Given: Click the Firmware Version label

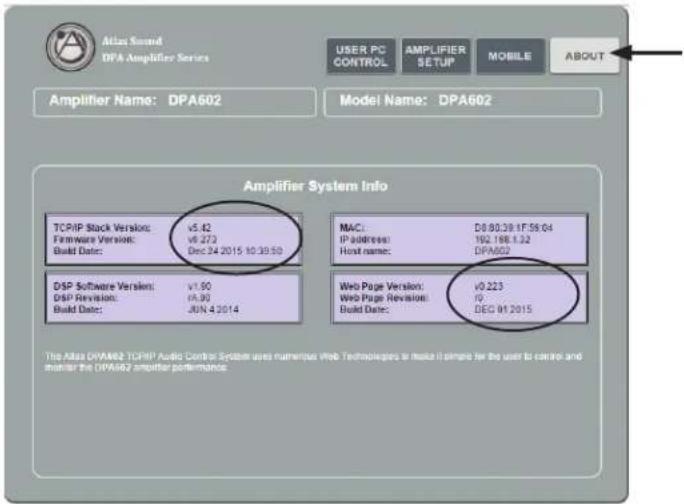Looking at the screenshot, I should coord(94,240).
